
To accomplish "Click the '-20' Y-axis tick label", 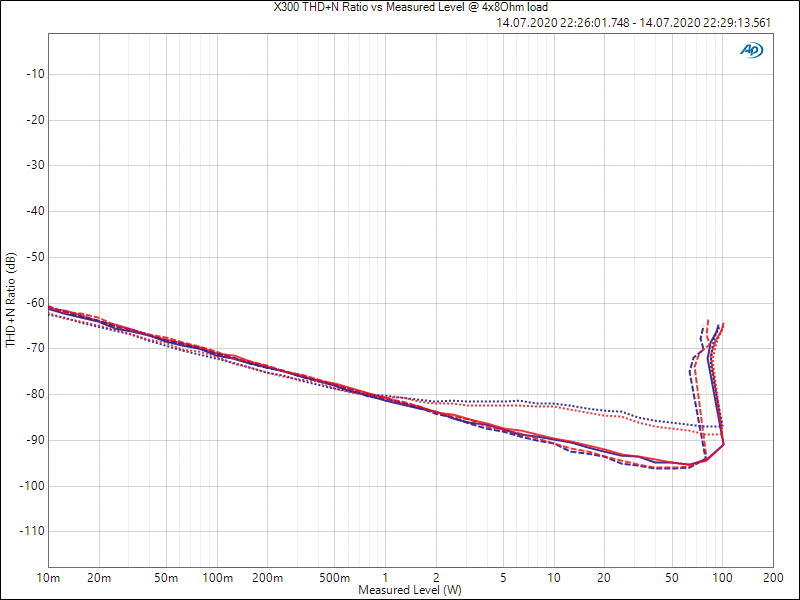I will click(x=35, y=120).
